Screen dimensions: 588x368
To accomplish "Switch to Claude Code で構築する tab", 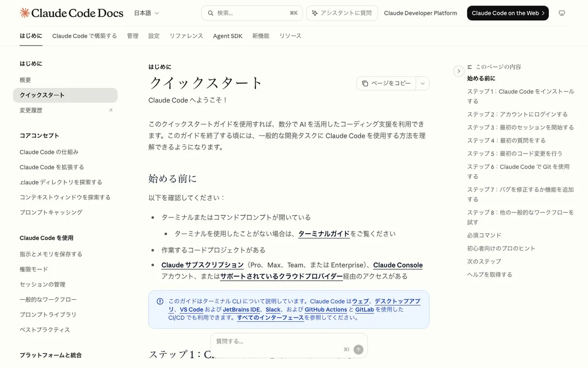I will pos(85,36).
